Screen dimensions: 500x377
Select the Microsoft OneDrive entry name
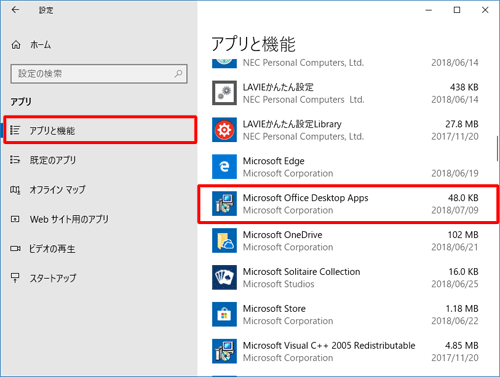(x=282, y=235)
